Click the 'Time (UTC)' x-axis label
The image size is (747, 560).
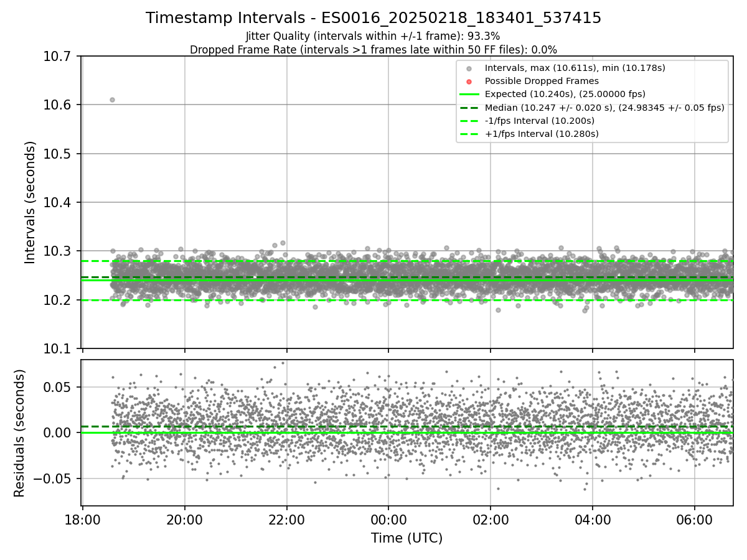[407, 538]
